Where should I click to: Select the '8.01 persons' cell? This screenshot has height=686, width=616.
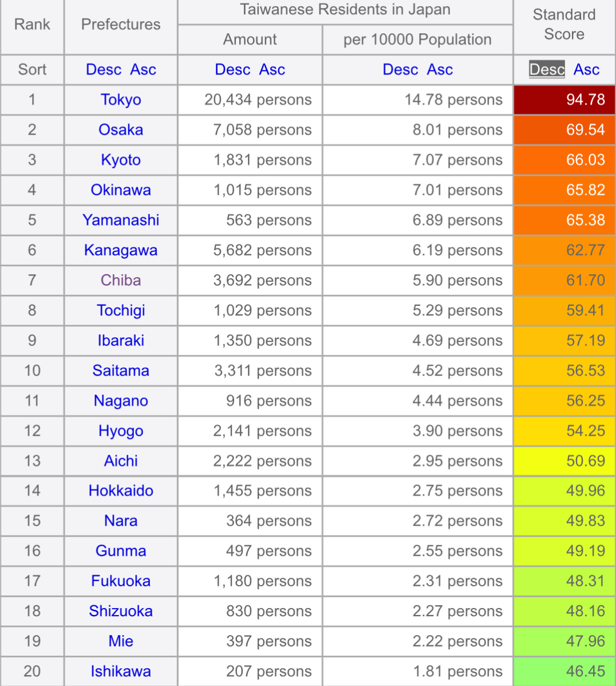pyautogui.click(x=418, y=130)
